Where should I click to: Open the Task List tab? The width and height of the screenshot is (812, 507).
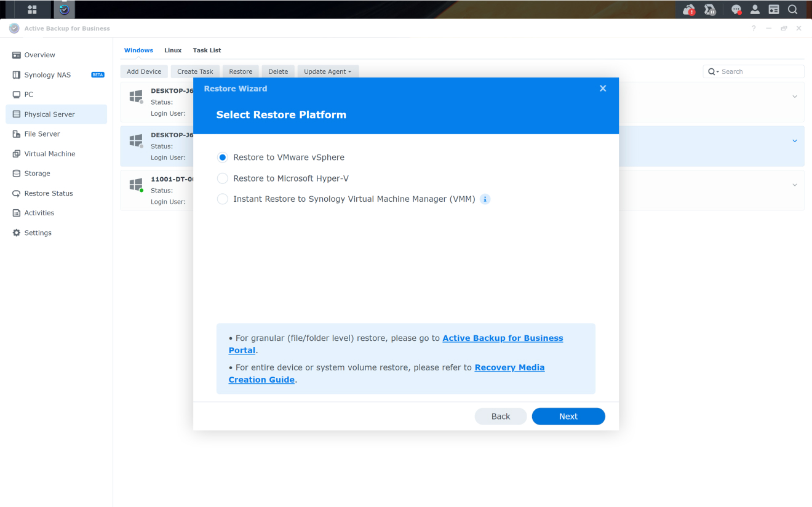(207, 50)
